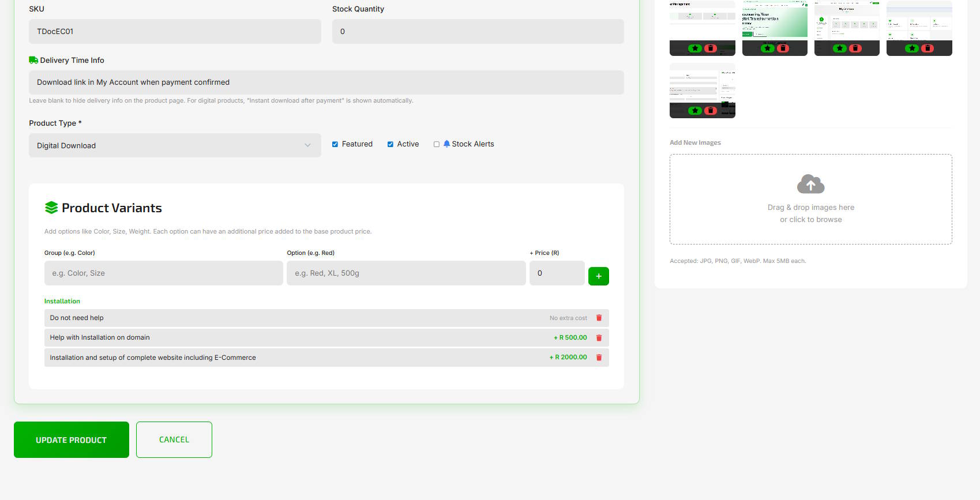Remove the R 2000.00 installation variant

599,358
